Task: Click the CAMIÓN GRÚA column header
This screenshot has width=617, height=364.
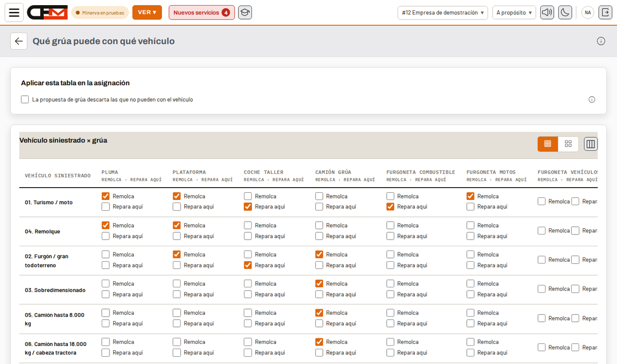Action: (333, 172)
